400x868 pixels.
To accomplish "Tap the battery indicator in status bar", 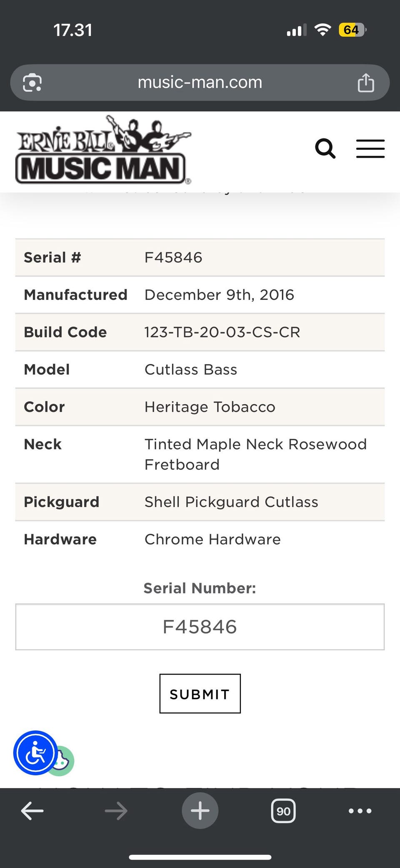I will click(x=352, y=30).
